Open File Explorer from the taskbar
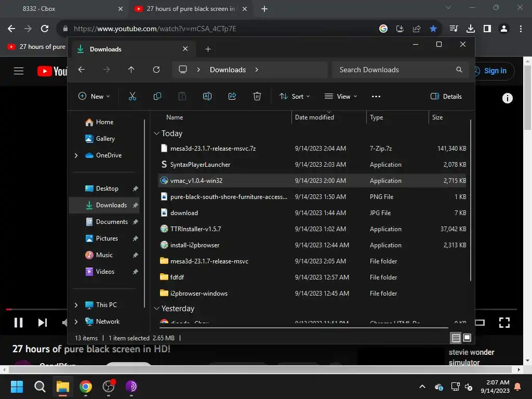 (x=63, y=387)
